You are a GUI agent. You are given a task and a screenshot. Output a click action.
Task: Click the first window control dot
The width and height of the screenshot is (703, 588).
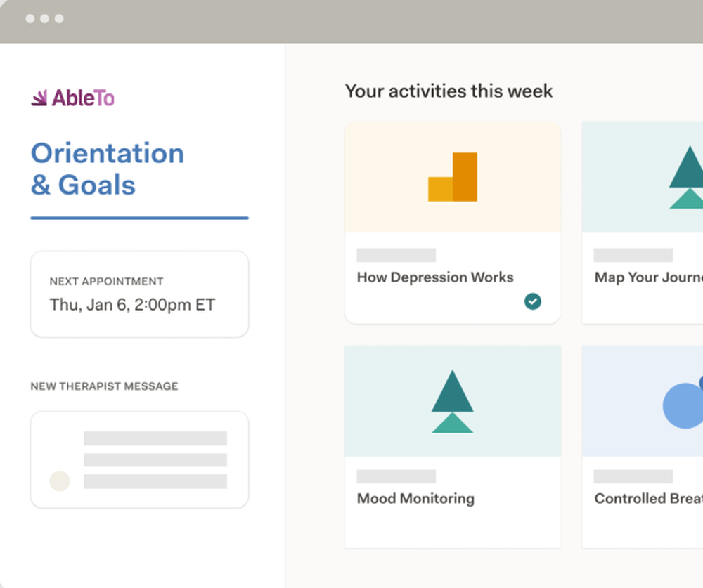tap(30, 18)
